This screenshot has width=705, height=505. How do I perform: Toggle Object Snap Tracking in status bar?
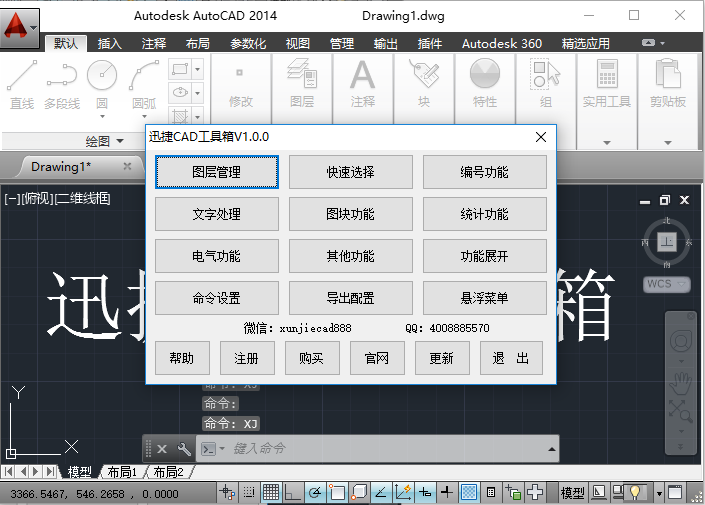pyautogui.click(x=381, y=492)
